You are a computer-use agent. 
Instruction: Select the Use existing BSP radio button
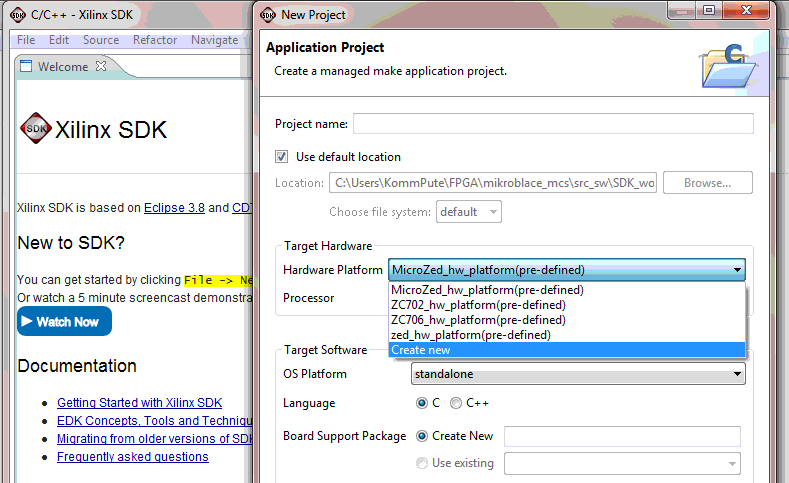[x=422, y=463]
